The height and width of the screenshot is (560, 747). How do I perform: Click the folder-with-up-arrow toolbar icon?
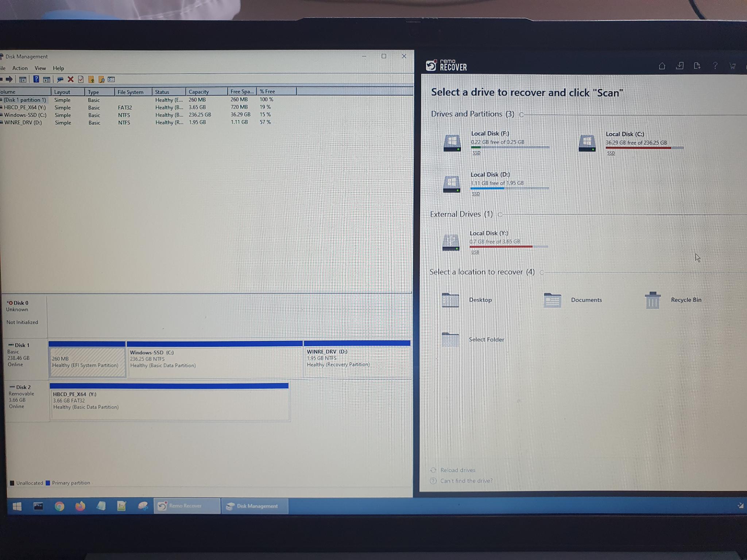91,79
